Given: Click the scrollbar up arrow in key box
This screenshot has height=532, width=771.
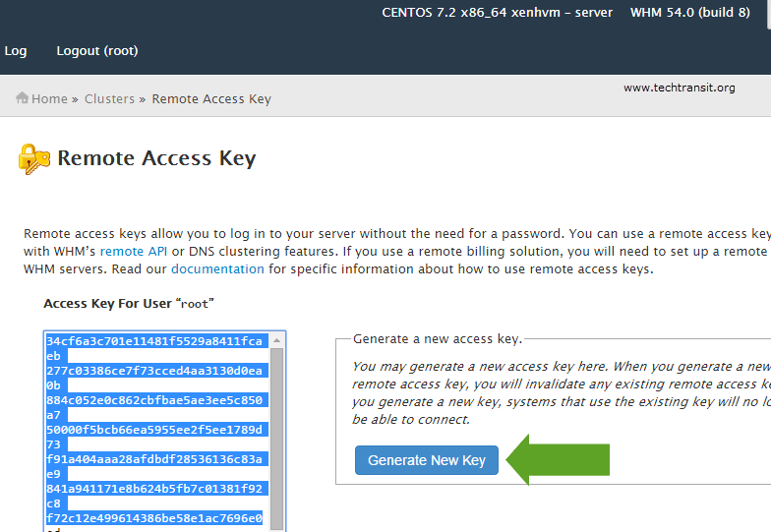Looking at the screenshot, I should (277, 340).
